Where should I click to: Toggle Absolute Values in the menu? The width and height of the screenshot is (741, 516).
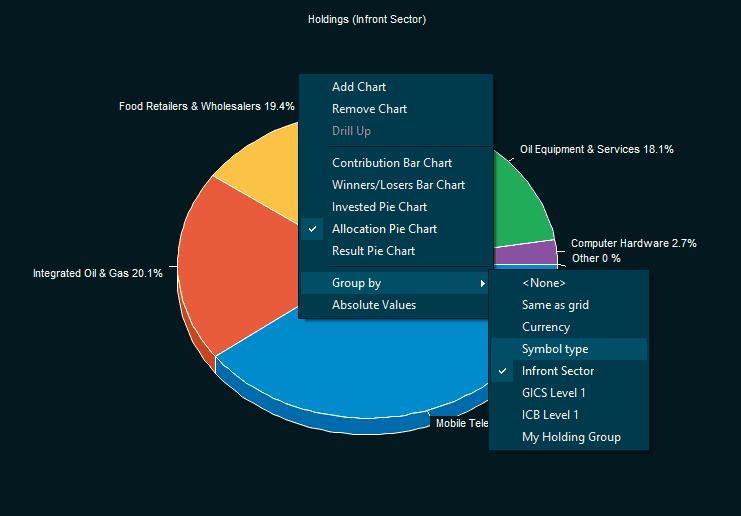pyautogui.click(x=396, y=305)
